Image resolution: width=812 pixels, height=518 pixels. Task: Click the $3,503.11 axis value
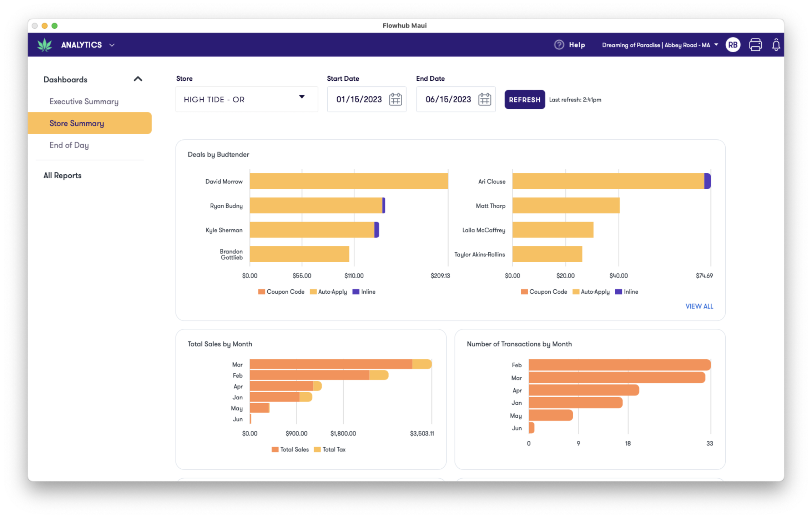(x=422, y=433)
